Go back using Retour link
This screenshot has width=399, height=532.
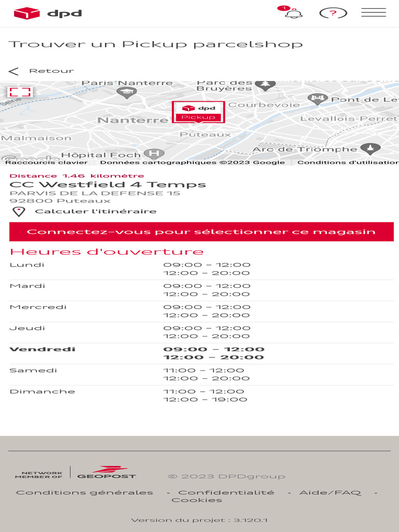point(51,71)
